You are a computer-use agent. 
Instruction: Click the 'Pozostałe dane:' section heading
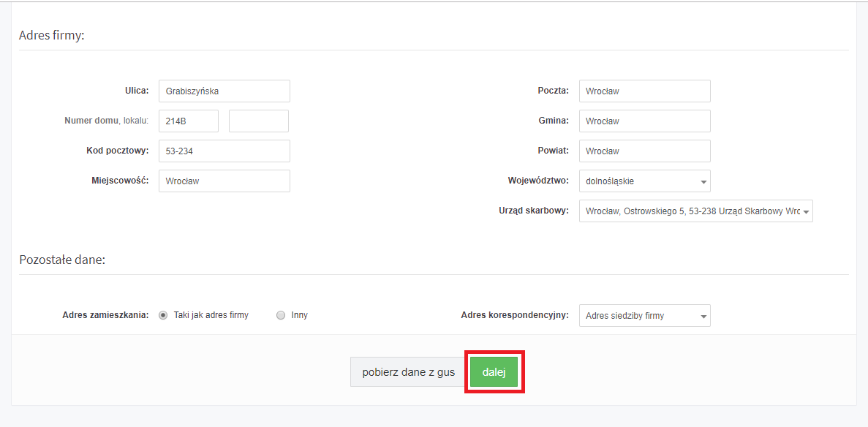(62, 260)
